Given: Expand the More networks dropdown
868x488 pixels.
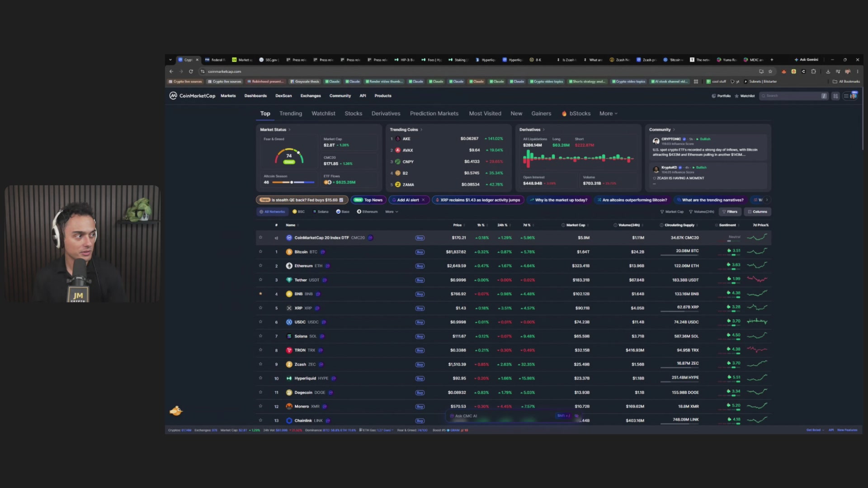Looking at the screenshot, I should click(392, 211).
